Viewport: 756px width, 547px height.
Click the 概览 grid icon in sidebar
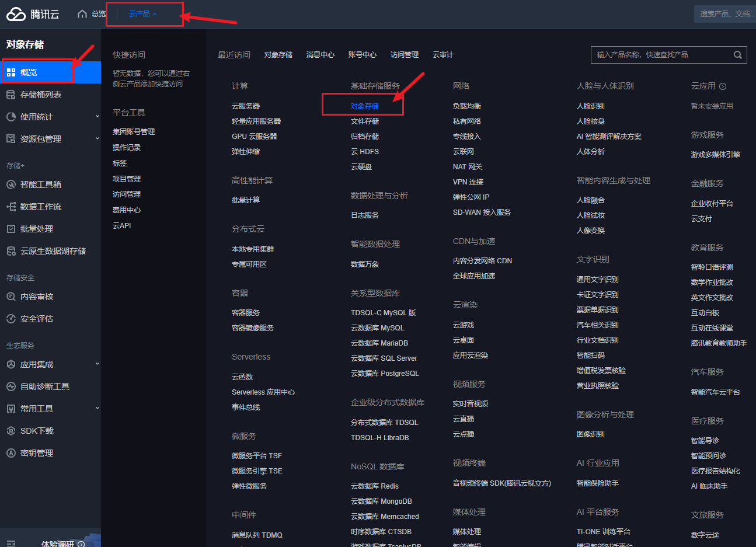(11, 72)
